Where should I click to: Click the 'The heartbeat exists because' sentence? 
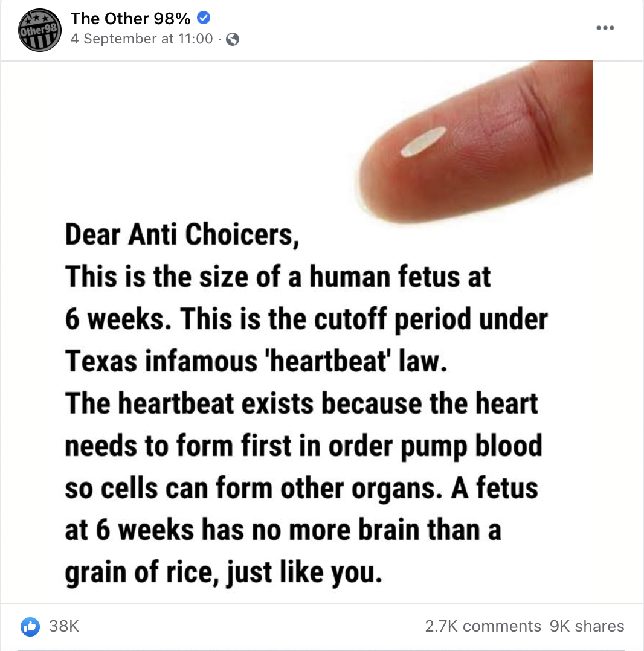[x=301, y=403]
